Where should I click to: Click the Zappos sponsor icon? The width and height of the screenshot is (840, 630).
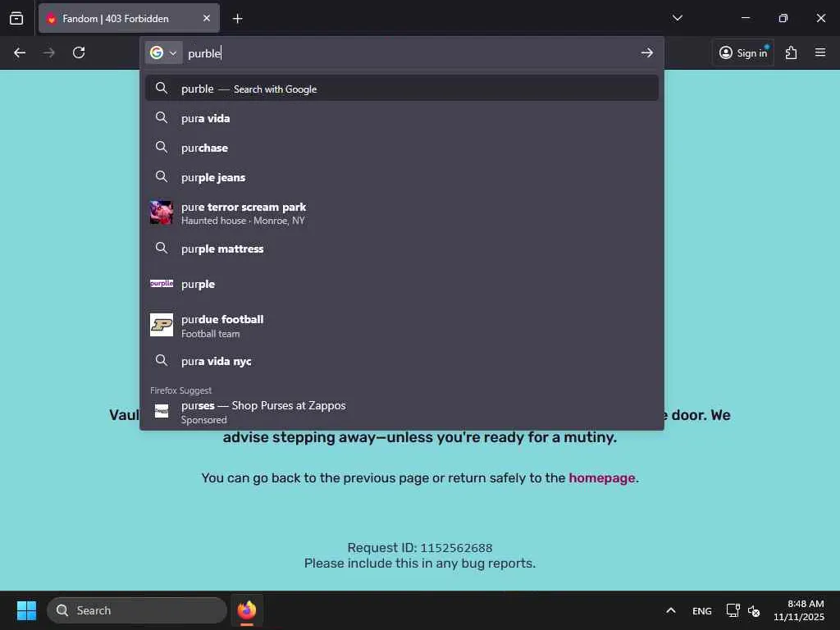(162, 411)
